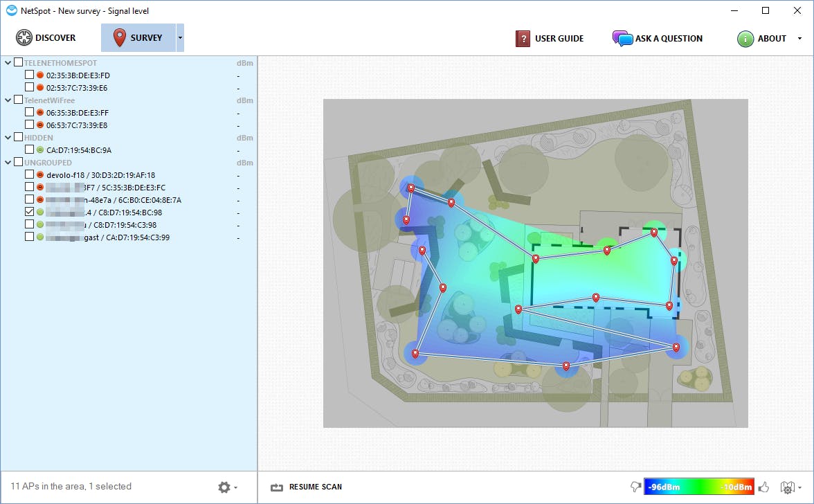Open the map visualization settings icon
Screen dimensions: 814x504
click(787, 487)
